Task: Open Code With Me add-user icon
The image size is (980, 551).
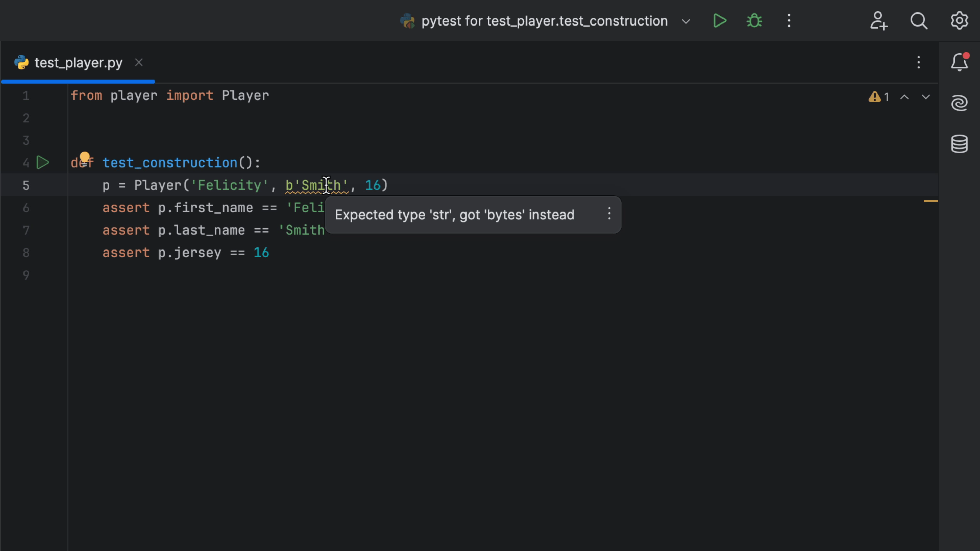Action: (x=878, y=21)
